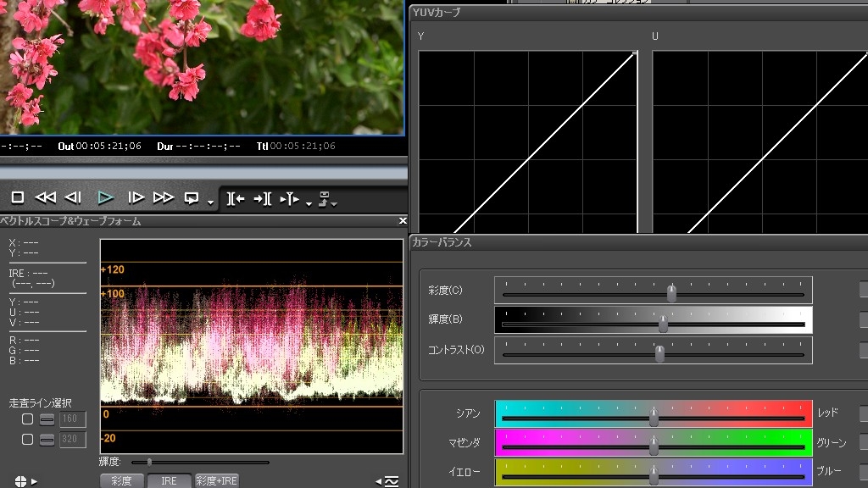Click the 輝度(B) brightness slider handle
This screenshot has height=488, width=868.
click(x=663, y=324)
